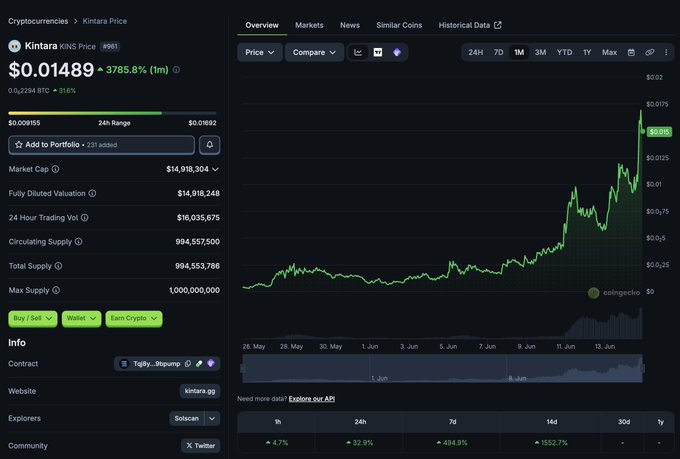
Task: Open info icon next to 24 Hour Trading Vol
Action: click(85, 218)
